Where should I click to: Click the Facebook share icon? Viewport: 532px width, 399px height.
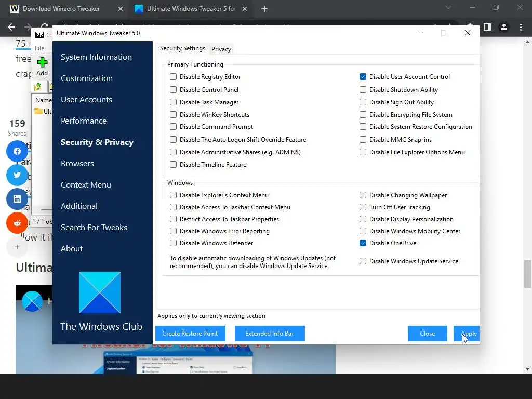tap(17, 151)
